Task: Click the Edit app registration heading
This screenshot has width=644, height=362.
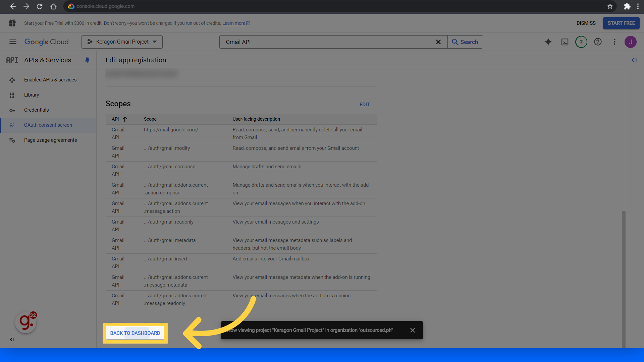Action: pyautogui.click(x=136, y=60)
